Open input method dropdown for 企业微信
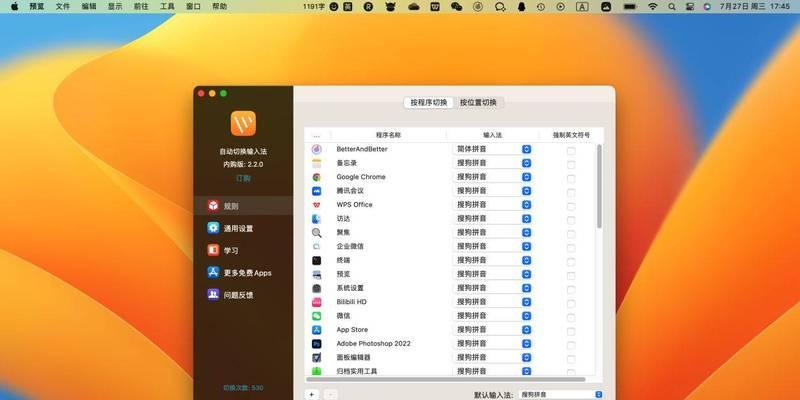Viewport: 800px width, 400px height. coord(492,246)
